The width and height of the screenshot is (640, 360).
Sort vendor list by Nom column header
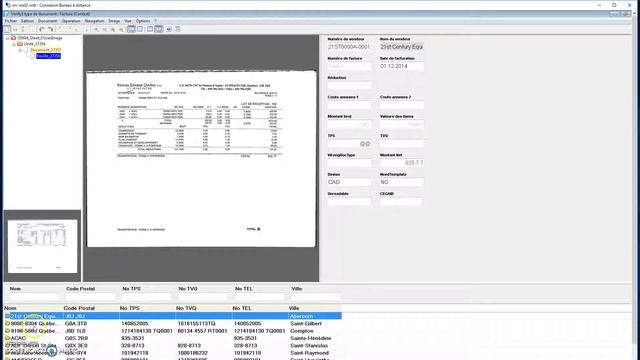click(33, 308)
